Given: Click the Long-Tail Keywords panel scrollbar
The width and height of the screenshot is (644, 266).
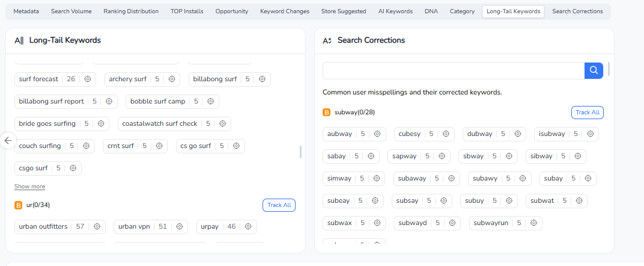Looking at the screenshot, I should click(x=300, y=152).
